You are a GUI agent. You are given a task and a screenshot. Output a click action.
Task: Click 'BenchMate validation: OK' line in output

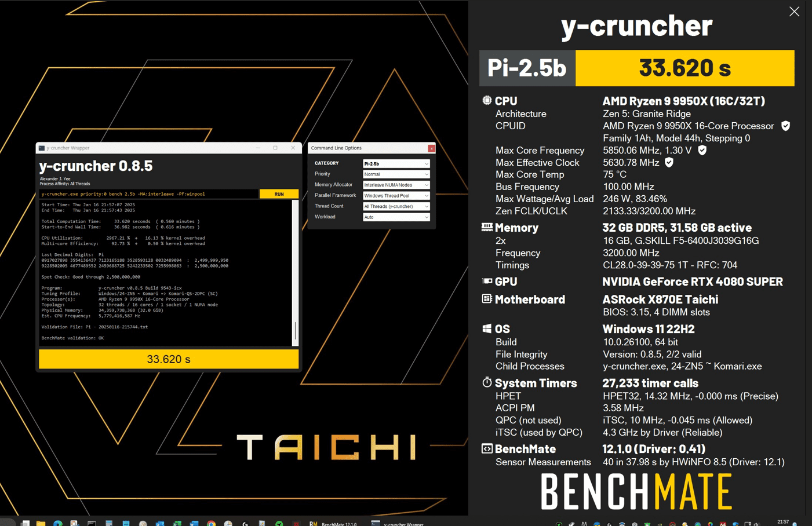point(72,338)
